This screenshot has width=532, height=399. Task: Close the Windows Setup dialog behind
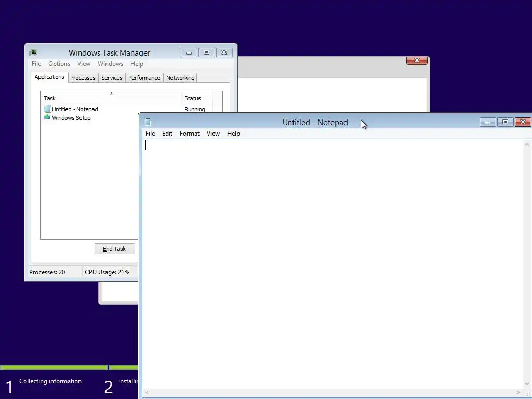click(x=417, y=60)
